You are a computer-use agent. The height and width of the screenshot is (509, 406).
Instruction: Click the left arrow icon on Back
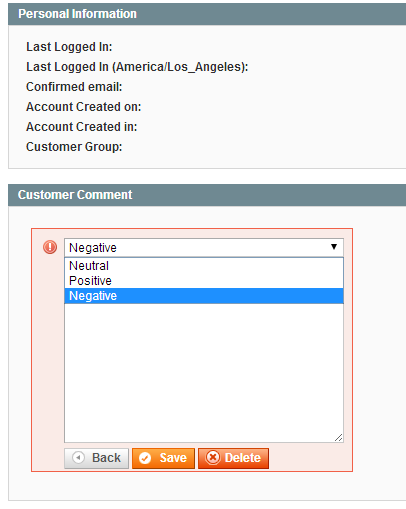pos(78,457)
